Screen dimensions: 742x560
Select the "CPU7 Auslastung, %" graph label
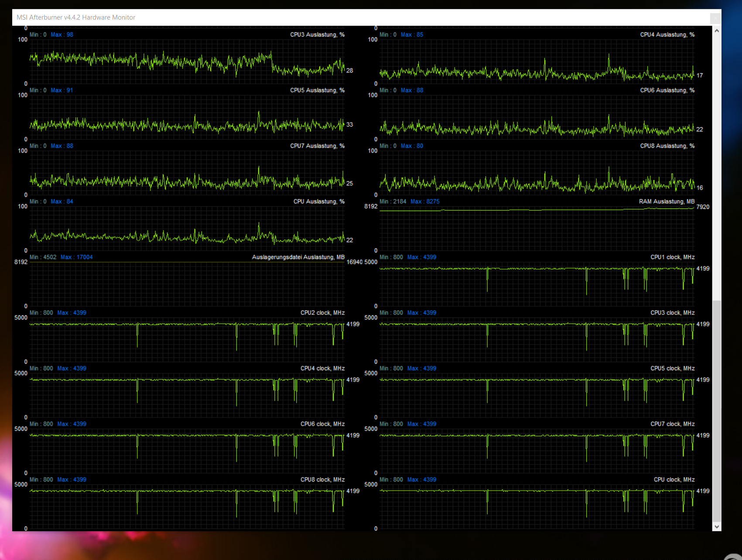(317, 146)
